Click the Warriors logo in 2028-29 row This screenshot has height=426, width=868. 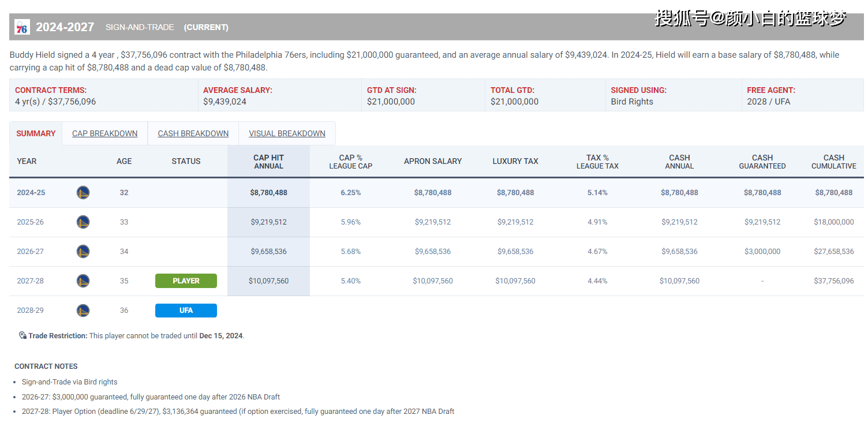83,311
